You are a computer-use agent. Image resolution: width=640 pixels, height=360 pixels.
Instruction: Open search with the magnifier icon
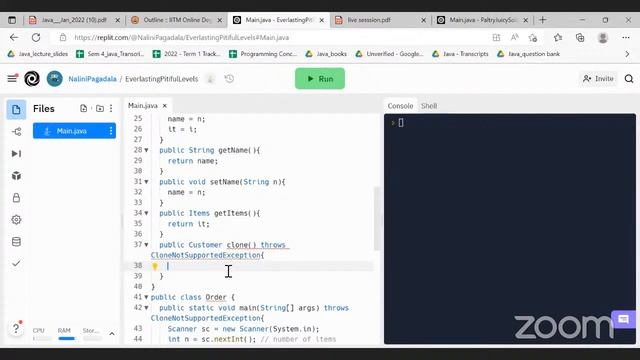[629, 79]
